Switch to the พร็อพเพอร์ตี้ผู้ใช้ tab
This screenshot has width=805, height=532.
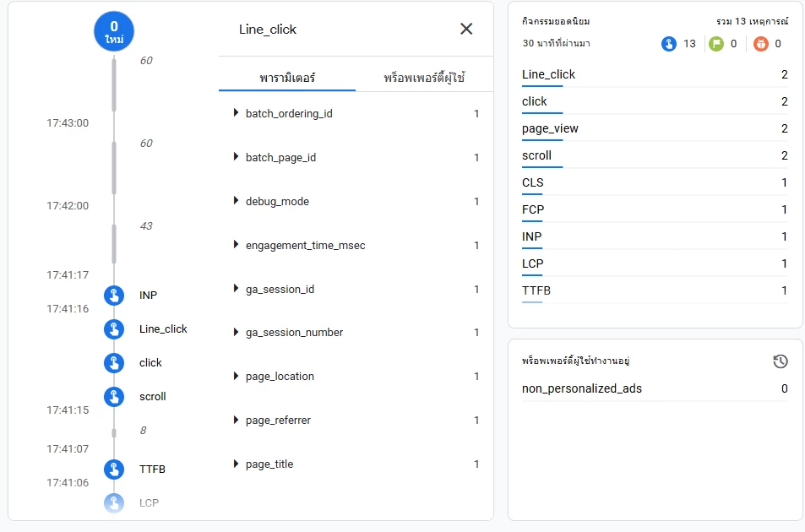click(x=424, y=77)
